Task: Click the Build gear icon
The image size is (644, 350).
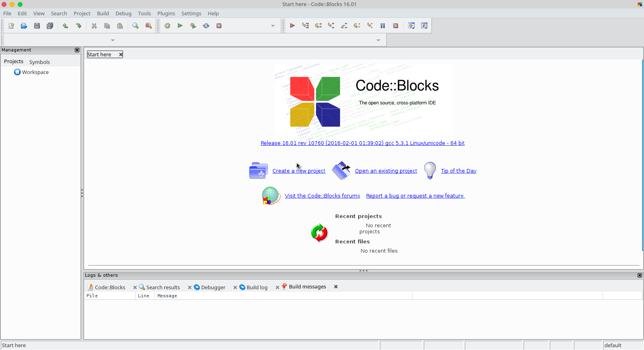Action: pos(167,26)
